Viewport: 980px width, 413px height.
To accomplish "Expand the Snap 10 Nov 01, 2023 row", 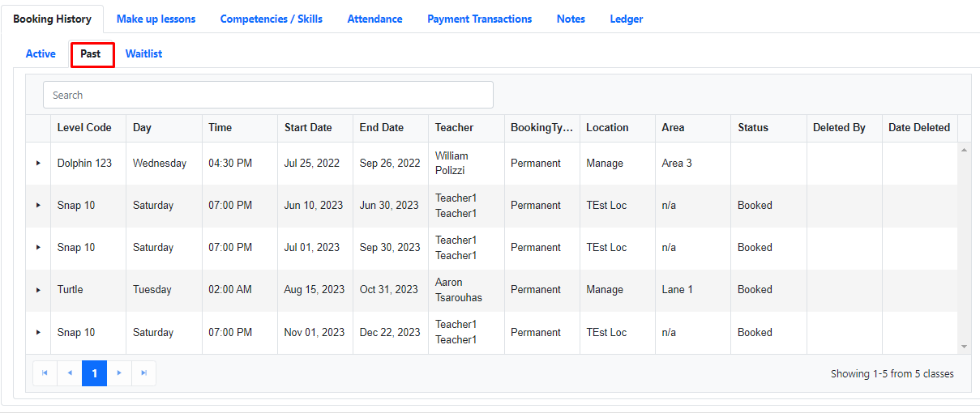I will 38,332.
